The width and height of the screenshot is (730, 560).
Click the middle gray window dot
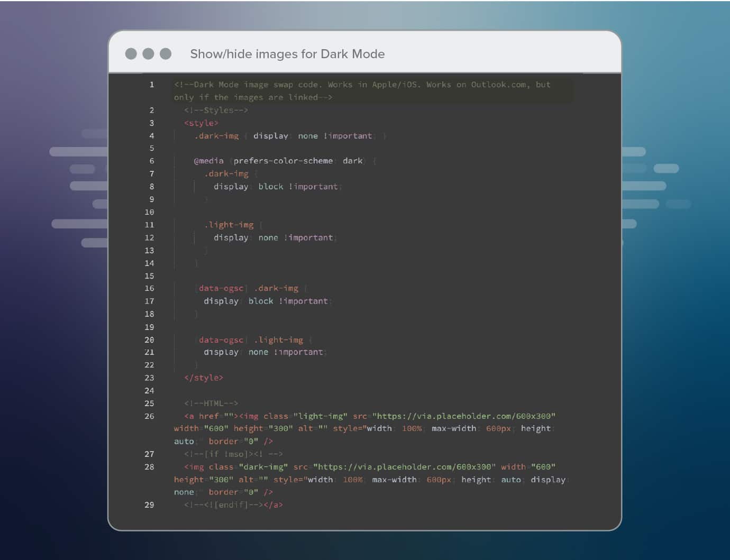tap(149, 53)
